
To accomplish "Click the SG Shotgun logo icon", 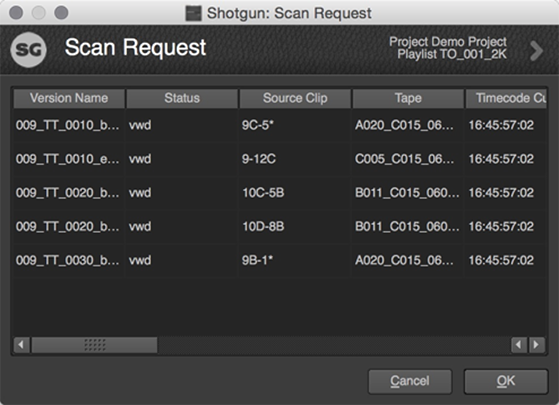I will click(x=29, y=50).
